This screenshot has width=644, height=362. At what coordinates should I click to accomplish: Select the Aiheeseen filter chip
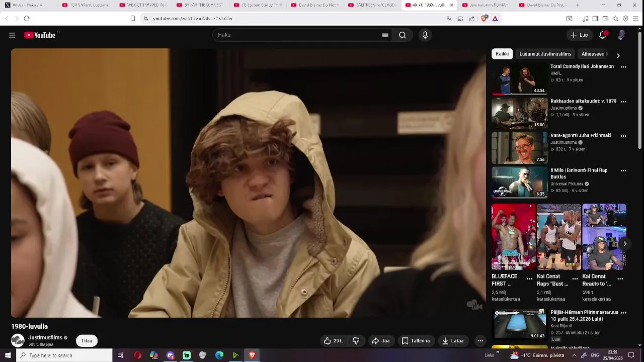(x=594, y=54)
